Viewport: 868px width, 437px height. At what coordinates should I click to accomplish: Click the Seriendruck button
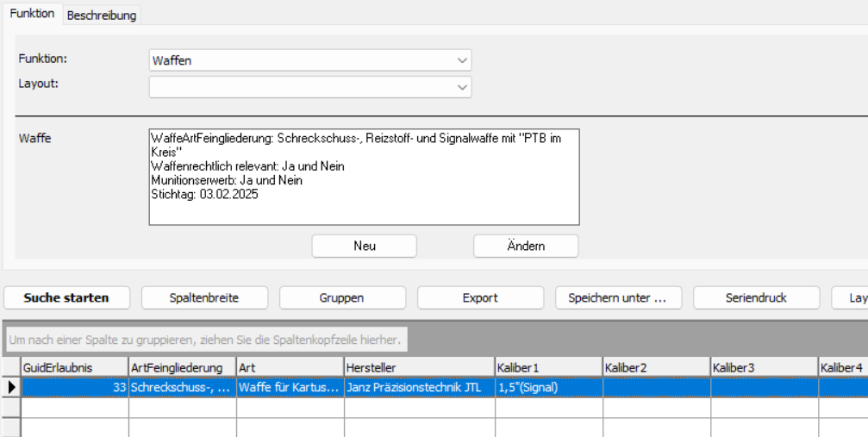click(x=756, y=298)
